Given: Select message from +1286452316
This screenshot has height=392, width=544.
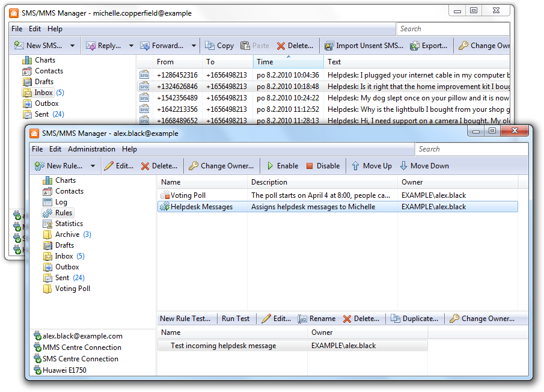Looking at the screenshot, I should click(x=323, y=75).
